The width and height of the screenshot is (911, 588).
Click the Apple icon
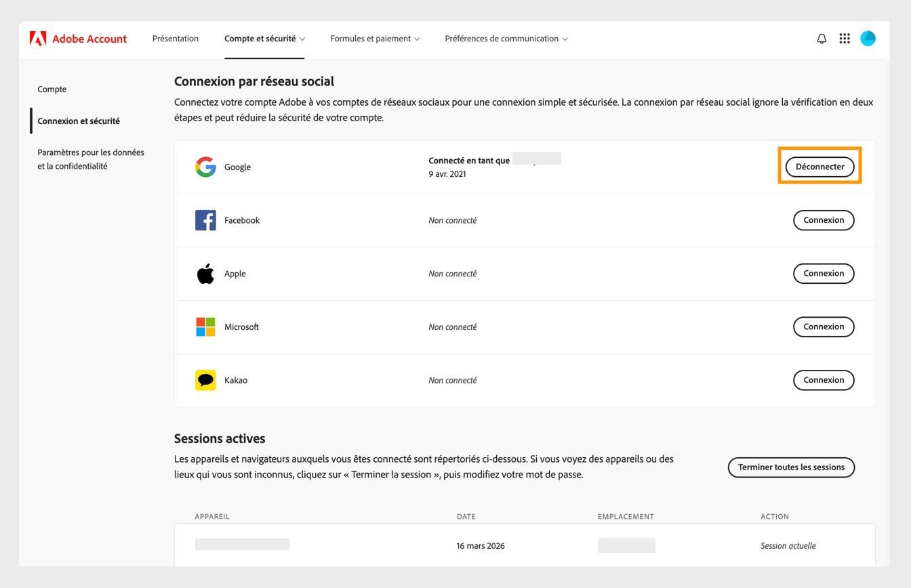tap(205, 273)
